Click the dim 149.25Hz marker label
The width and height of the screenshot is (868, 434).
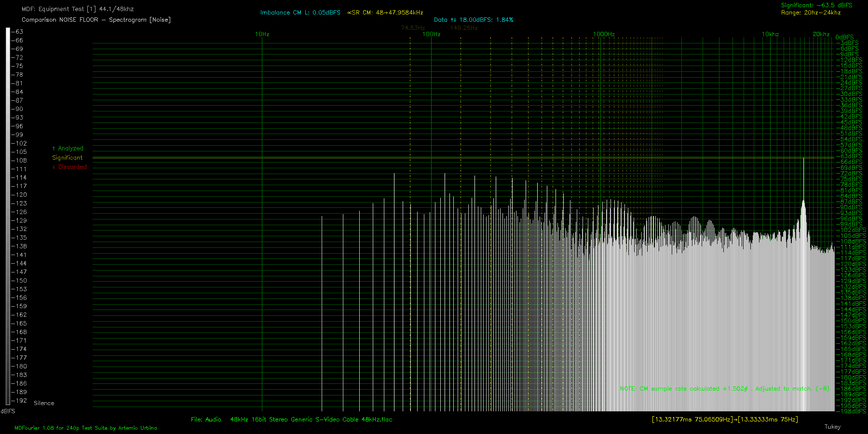(464, 28)
